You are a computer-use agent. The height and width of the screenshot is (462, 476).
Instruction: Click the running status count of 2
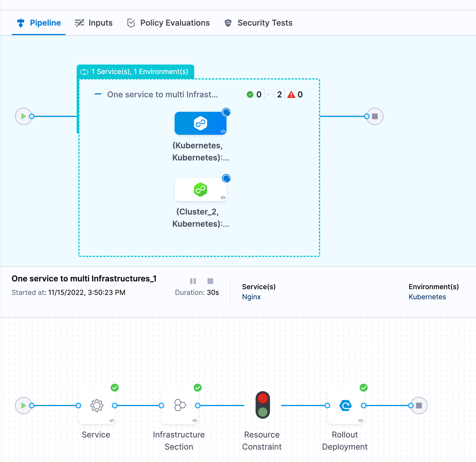[279, 94]
